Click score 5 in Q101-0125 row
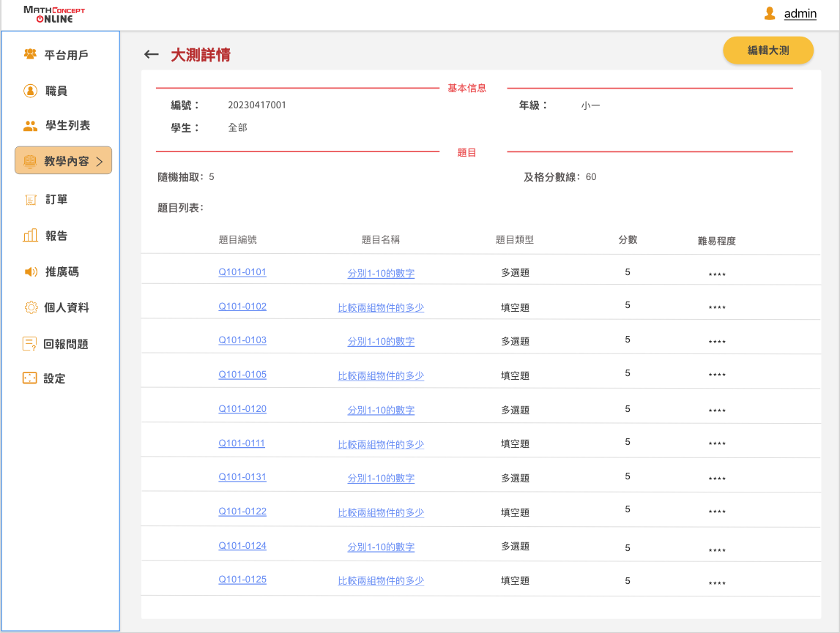840x633 pixels. coord(628,580)
